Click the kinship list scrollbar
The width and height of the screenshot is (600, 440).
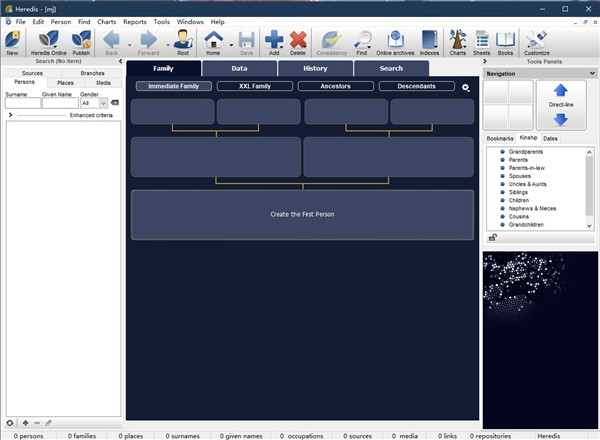point(589,188)
